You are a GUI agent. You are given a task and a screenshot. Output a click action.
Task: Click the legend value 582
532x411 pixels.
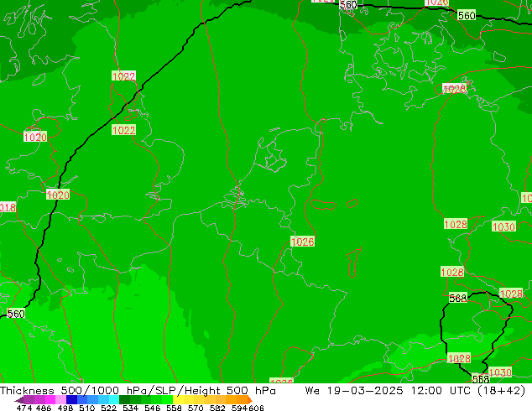pyautogui.click(x=217, y=408)
